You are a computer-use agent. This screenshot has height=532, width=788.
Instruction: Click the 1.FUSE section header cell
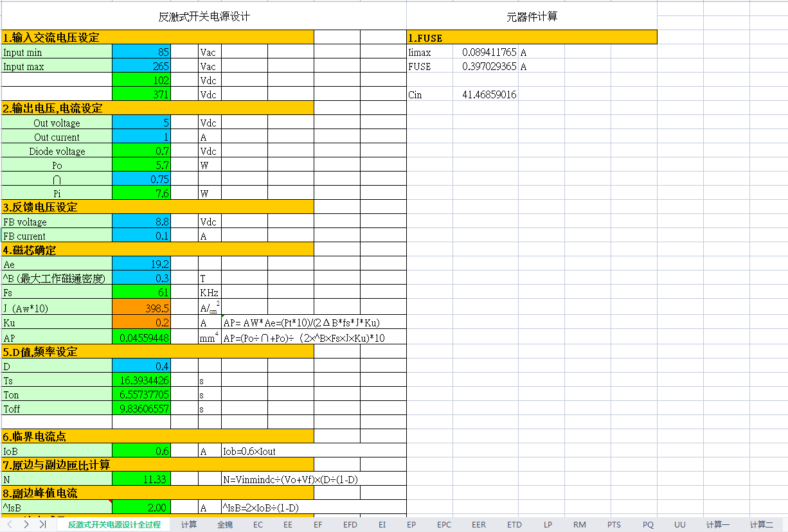(450, 38)
